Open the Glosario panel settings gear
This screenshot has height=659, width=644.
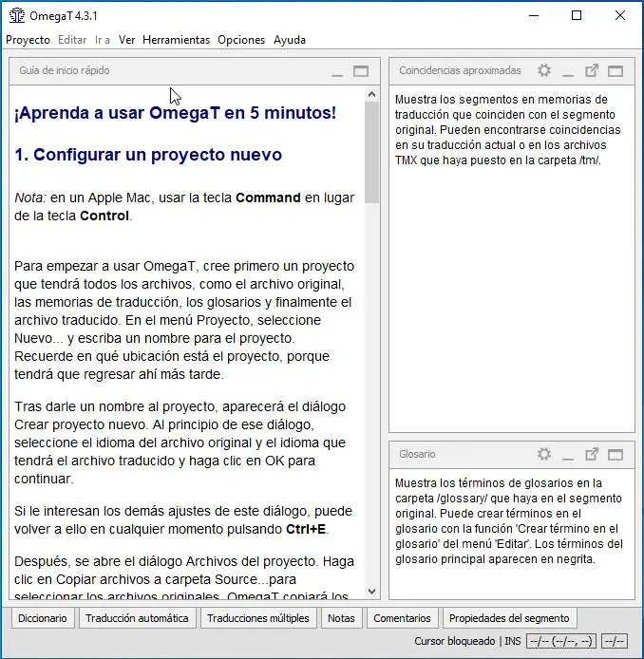544,454
